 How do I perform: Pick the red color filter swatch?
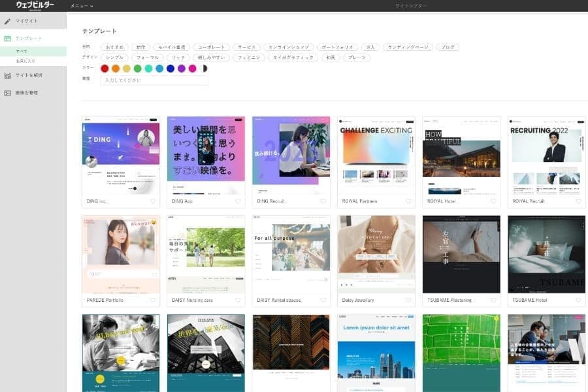[105, 68]
